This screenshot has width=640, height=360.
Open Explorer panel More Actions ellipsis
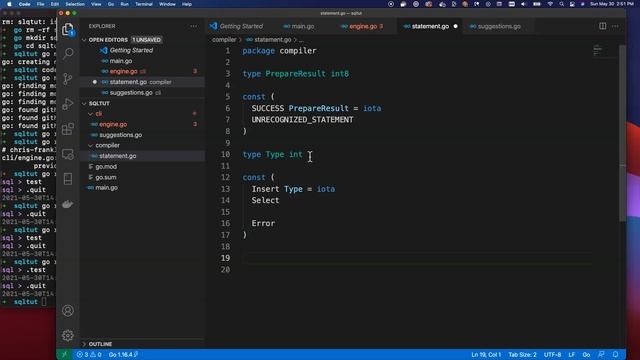click(x=193, y=26)
